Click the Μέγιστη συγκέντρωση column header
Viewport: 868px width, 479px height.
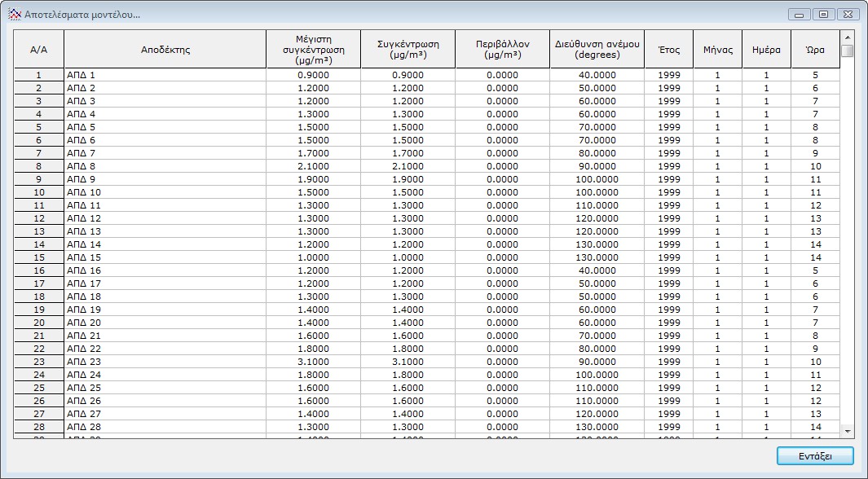tap(313, 50)
